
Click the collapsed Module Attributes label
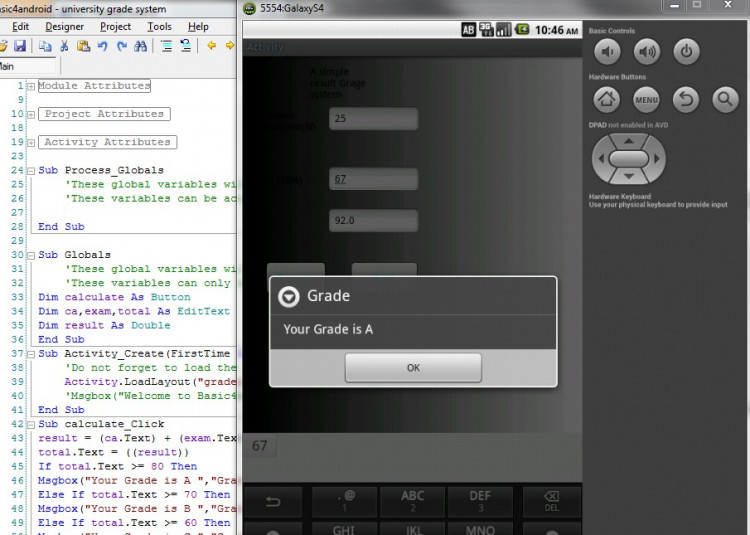pyautogui.click(x=94, y=86)
